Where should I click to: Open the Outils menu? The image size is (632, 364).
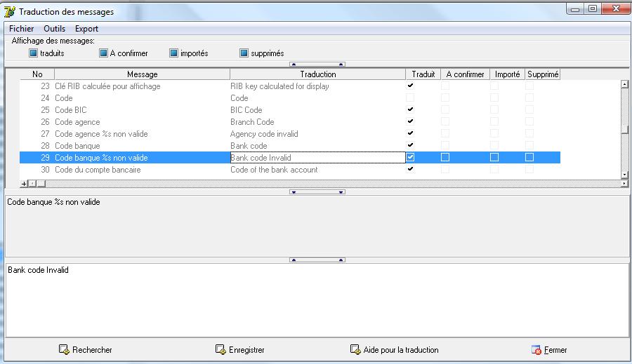(x=54, y=29)
